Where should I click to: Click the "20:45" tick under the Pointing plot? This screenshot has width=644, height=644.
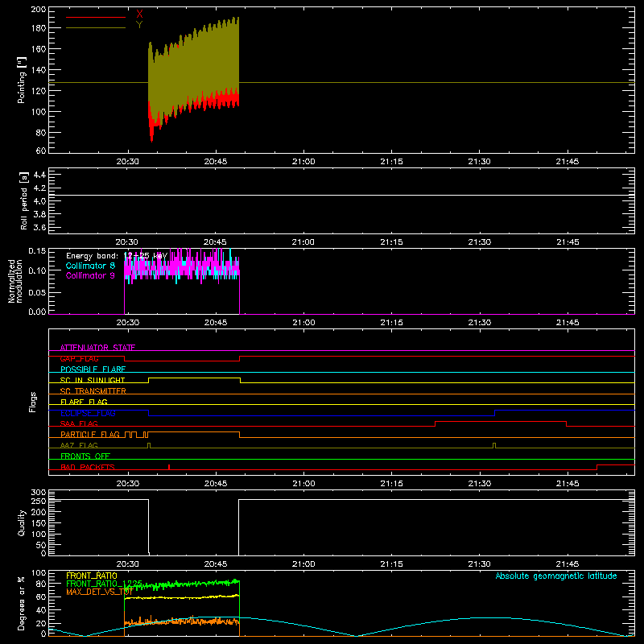coord(216,162)
